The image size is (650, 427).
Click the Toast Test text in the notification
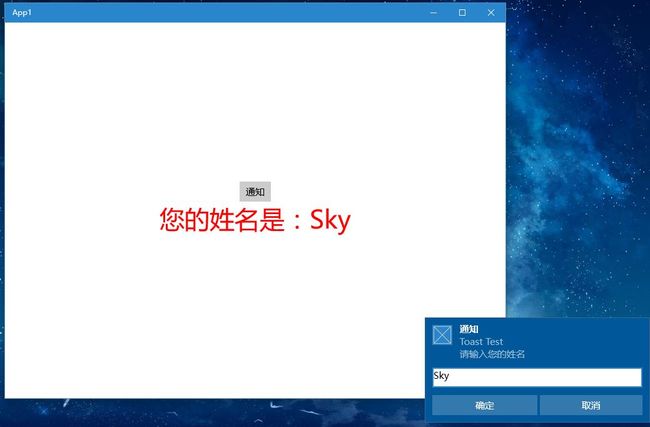(x=481, y=342)
